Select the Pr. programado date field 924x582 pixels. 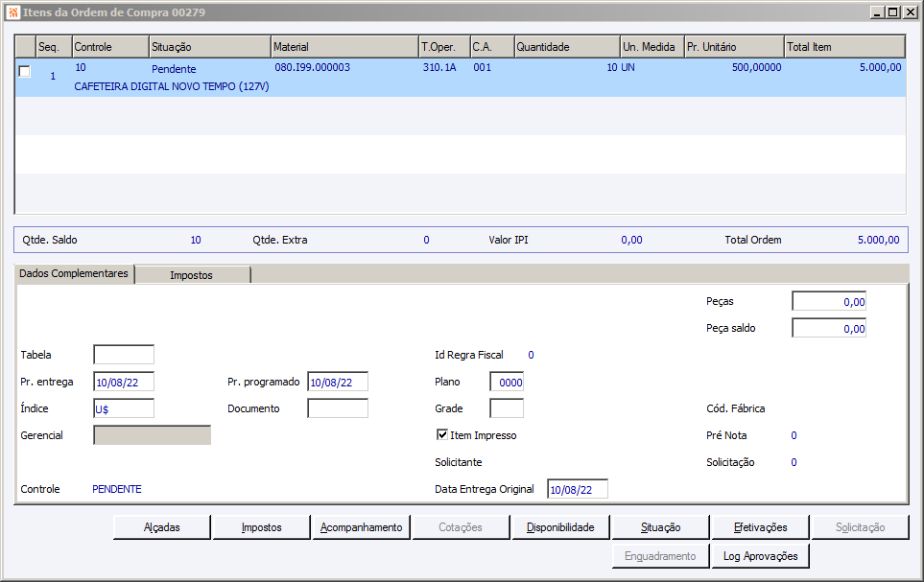click(x=337, y=382)
